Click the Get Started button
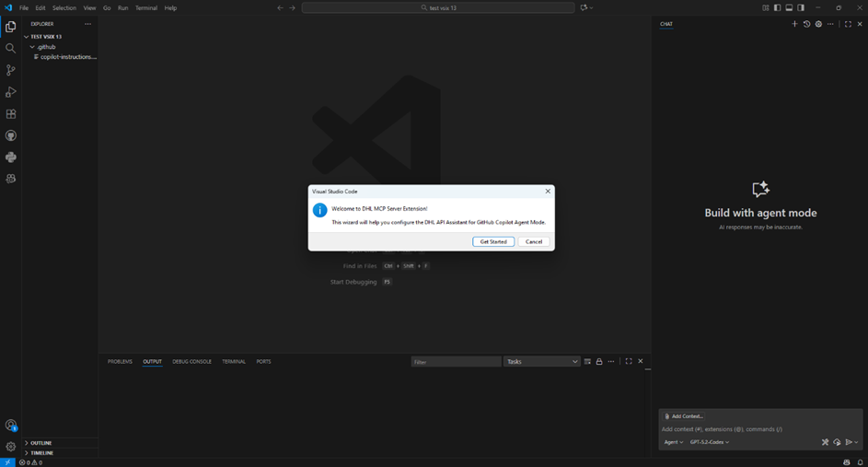 tap(493, 241)
